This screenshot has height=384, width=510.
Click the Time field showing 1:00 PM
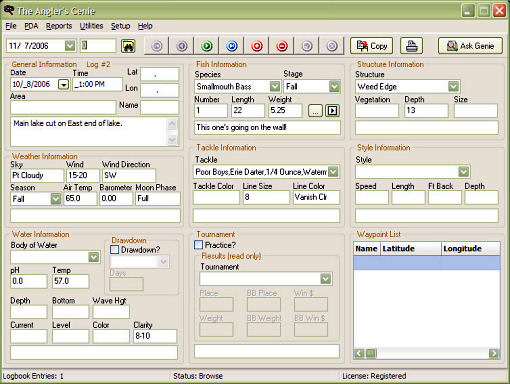pyautogui.click(x=98, y=84)
